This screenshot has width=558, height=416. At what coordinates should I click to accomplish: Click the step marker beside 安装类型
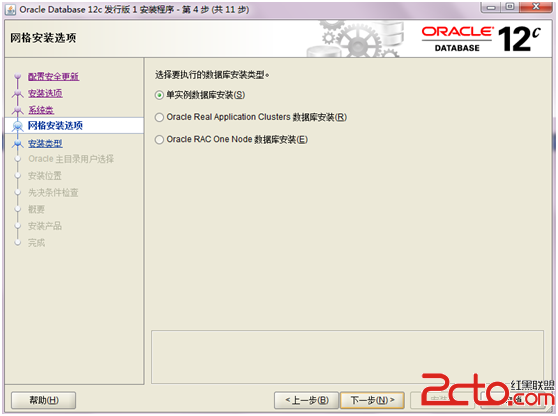[17, 143]
